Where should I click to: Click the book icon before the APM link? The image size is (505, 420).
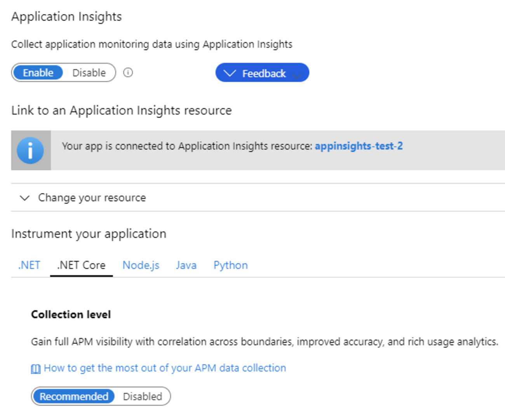[x=35, y=369]
